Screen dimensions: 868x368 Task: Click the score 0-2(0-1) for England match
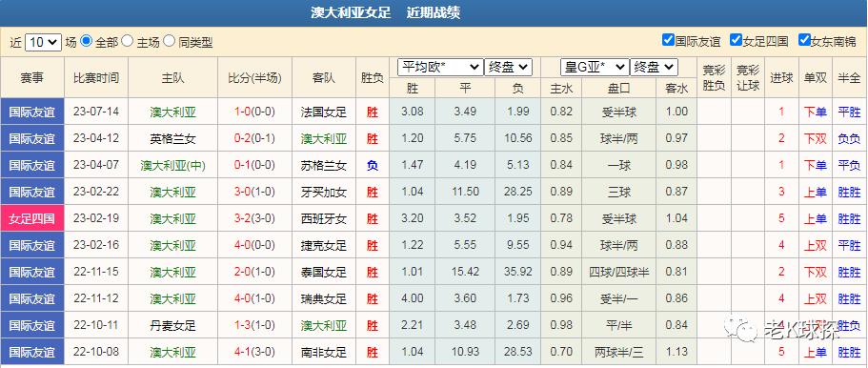(x=254, y=138)
